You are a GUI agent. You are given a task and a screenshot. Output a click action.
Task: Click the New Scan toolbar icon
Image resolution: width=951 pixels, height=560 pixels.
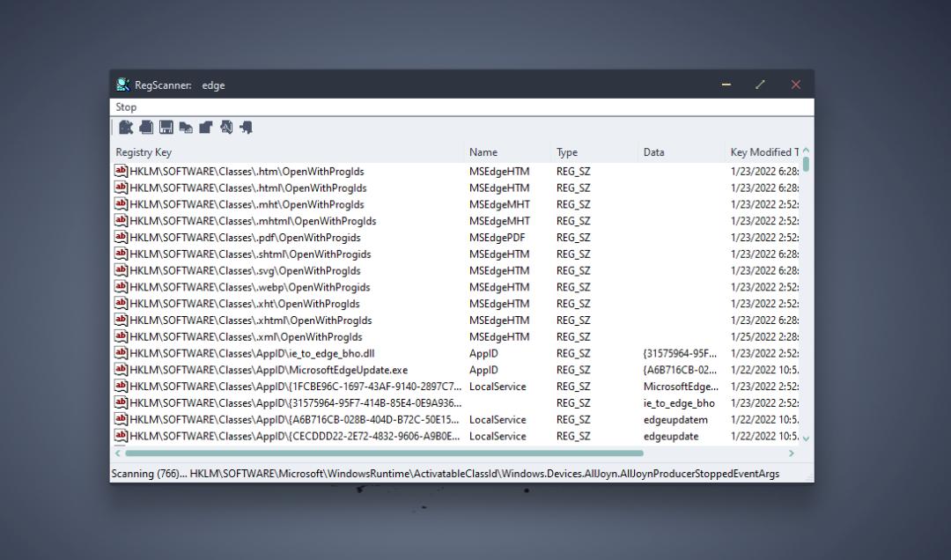pos(126,128)
